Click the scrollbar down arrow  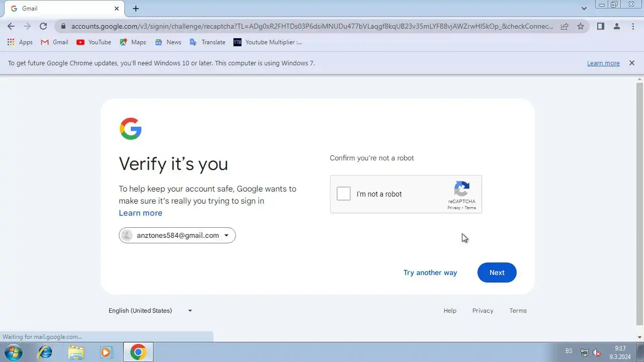(x=640, y=337)
